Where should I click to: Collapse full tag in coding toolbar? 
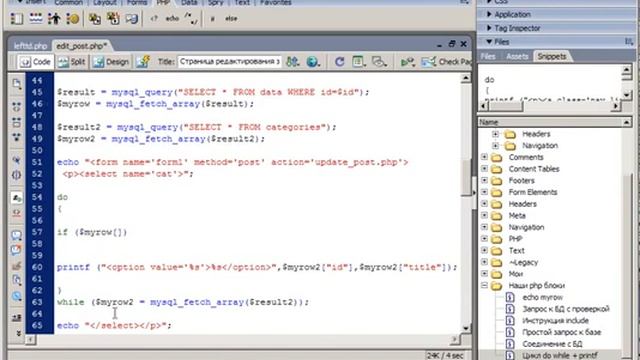pyautogui.click(x=17, y=107)
